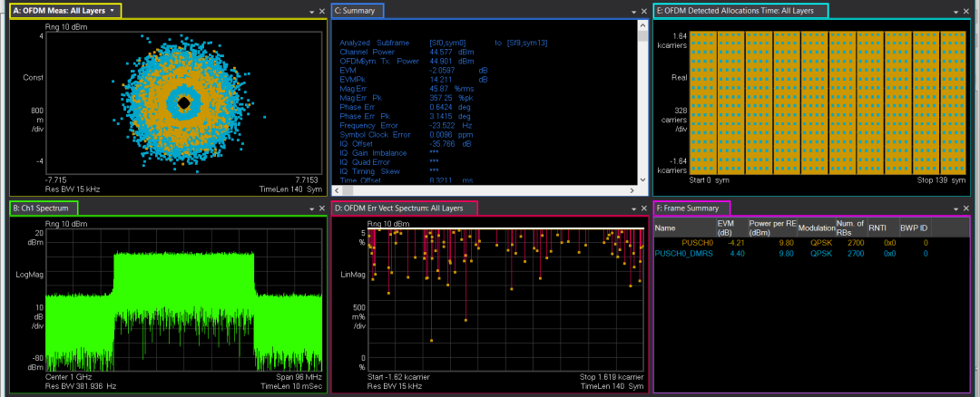This screenshot has height=397, width=980.
Task: Click the LinMag format label in Error Vector Spectrum
Action: (354, 273)
